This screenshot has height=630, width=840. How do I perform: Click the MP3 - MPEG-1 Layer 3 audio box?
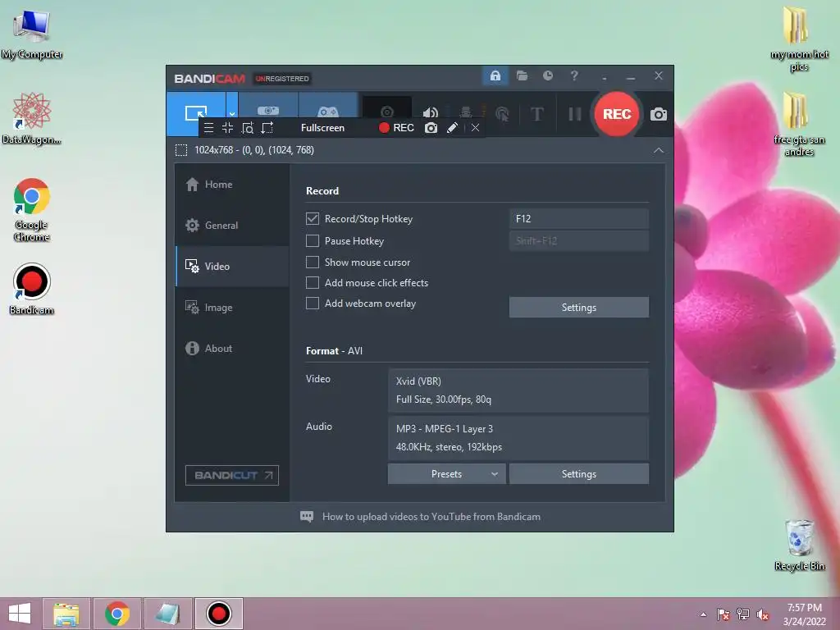518,438
